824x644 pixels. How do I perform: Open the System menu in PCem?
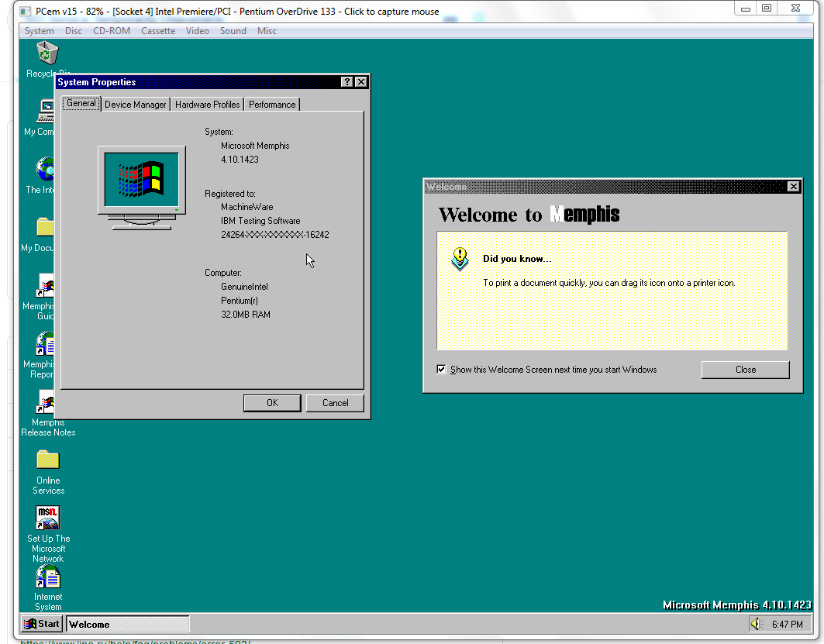[x=40, y=31]
